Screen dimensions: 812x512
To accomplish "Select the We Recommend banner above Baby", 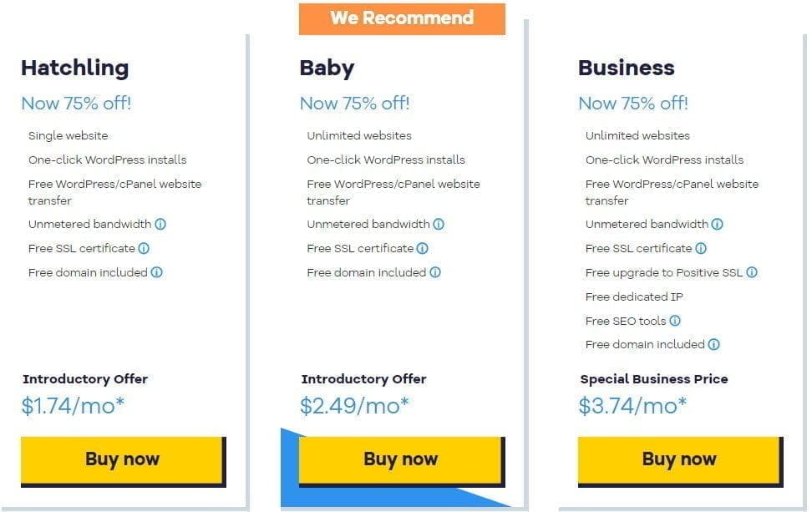I will (x=402, y=18).
